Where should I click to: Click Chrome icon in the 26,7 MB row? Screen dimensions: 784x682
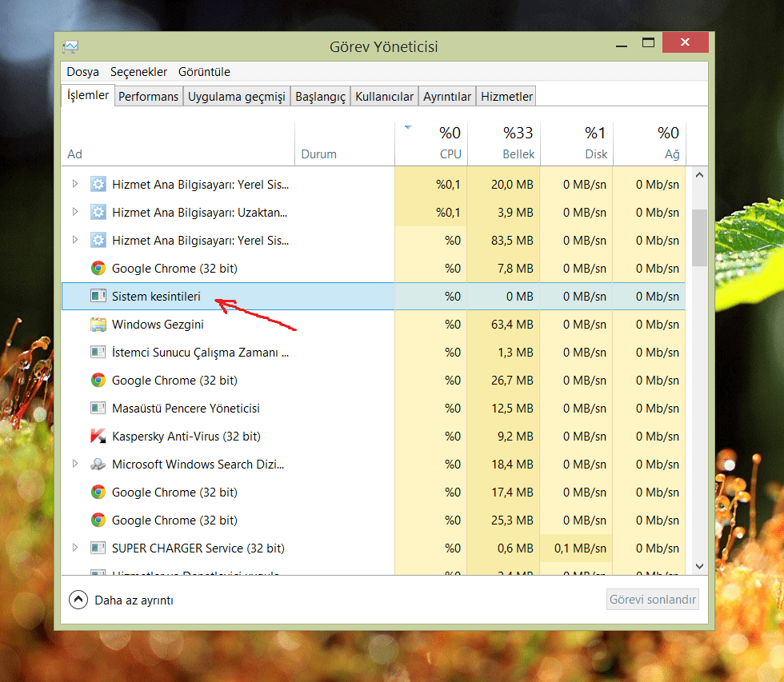[98, 381]
